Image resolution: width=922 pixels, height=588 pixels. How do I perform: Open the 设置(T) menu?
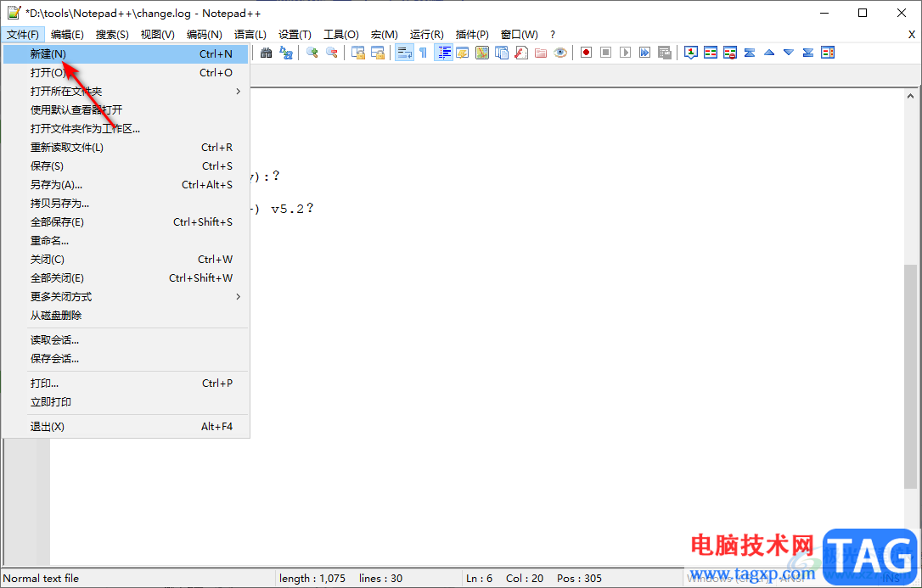(295, 35)
